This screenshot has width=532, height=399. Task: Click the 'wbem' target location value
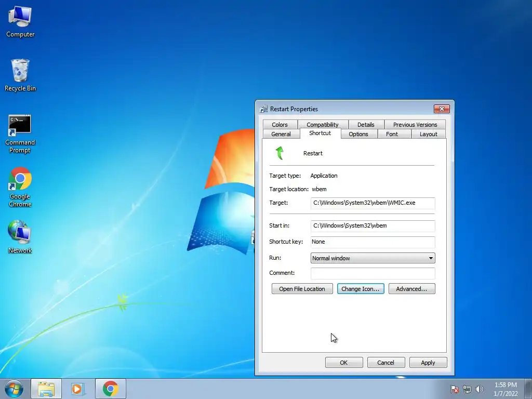(x=319, y=189)
